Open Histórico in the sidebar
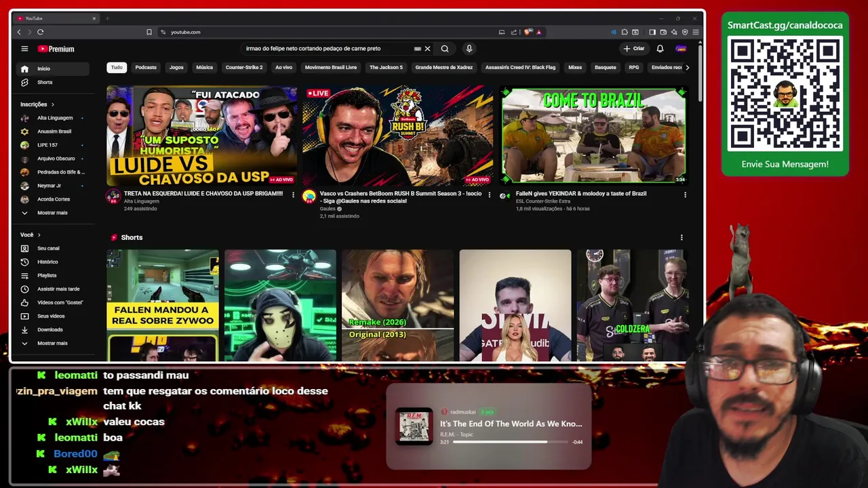 tap(53, 262)
